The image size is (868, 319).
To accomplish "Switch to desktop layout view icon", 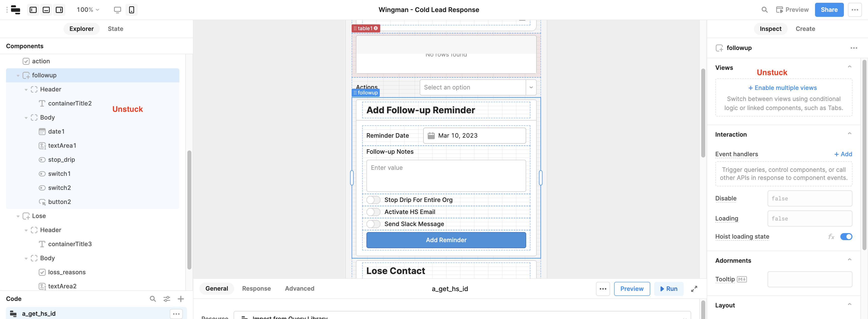I will [117, 10].
